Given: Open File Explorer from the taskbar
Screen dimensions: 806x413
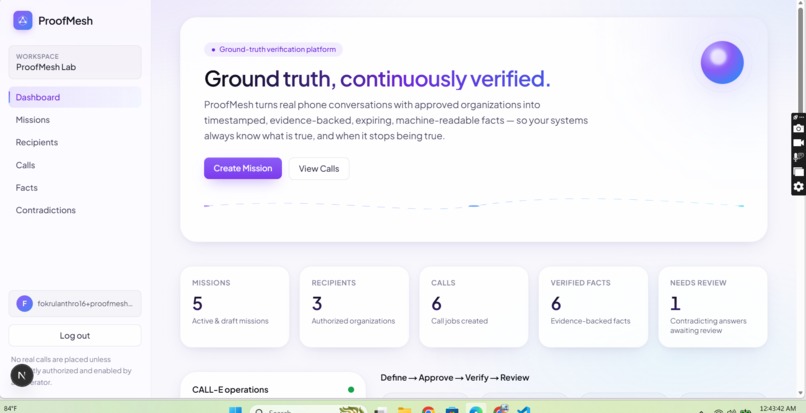Looking at the screenshot, I should point(405,410).
